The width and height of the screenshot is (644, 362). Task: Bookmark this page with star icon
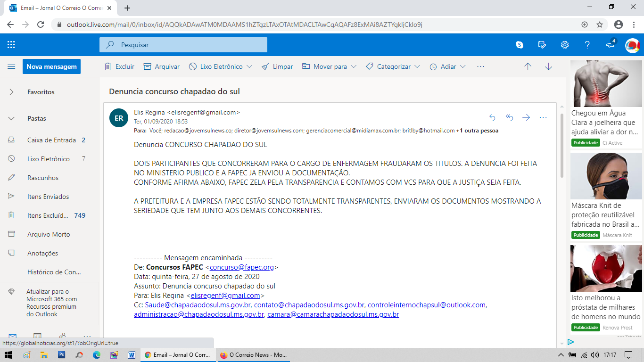point(600,25)
